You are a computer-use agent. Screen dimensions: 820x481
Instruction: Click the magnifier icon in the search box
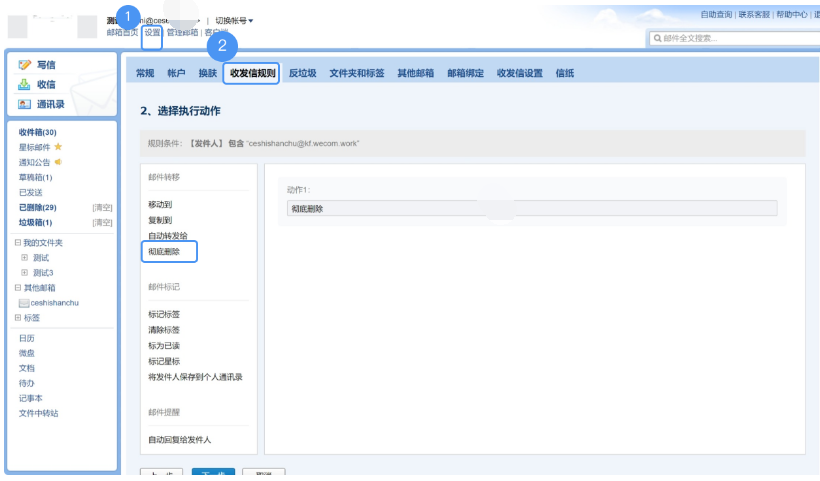point(655,39)
